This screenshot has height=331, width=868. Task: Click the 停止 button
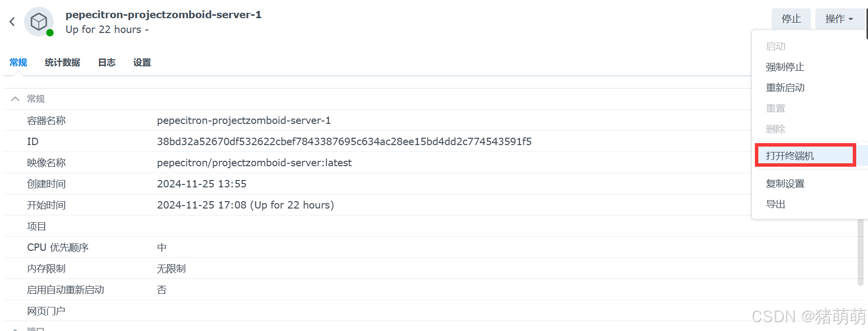[x=791, y=19]
